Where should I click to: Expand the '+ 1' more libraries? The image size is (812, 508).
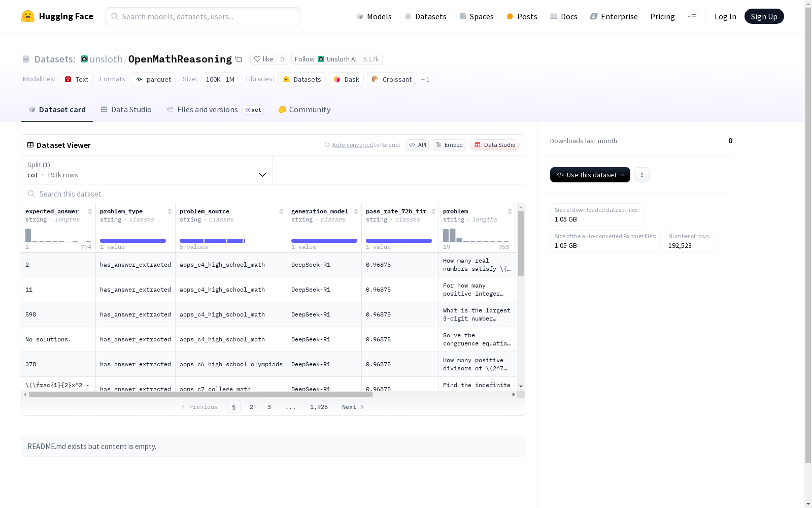425,80
